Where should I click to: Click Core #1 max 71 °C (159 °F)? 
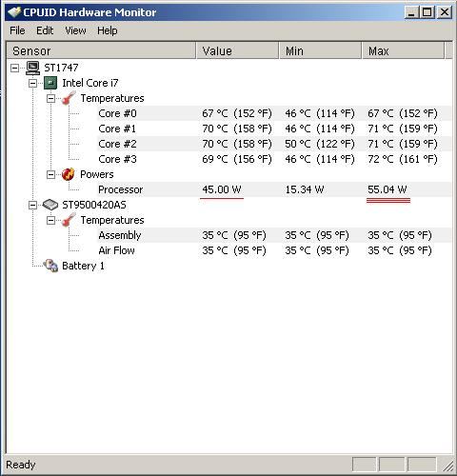[x=403, y=129]
